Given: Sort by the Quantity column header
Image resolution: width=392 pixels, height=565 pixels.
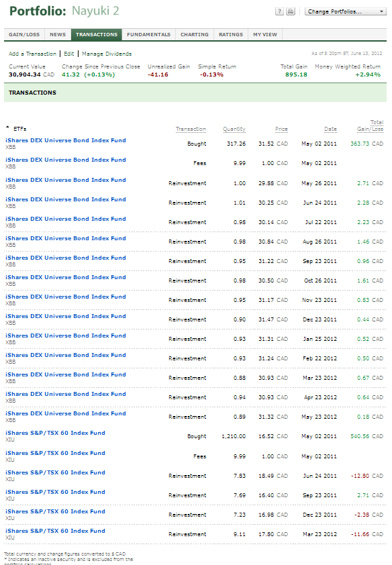Looking at the screenshot, I should click(x=234, y=129).
